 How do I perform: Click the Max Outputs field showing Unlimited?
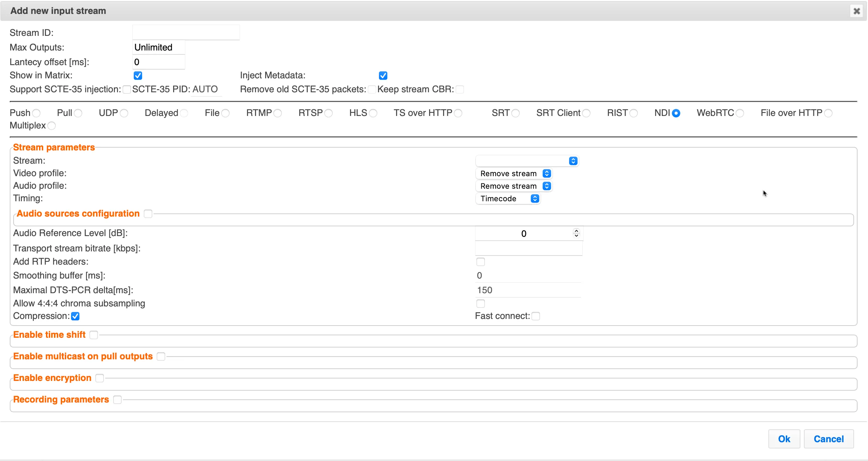pyautogui.click(x=159, y=47)
